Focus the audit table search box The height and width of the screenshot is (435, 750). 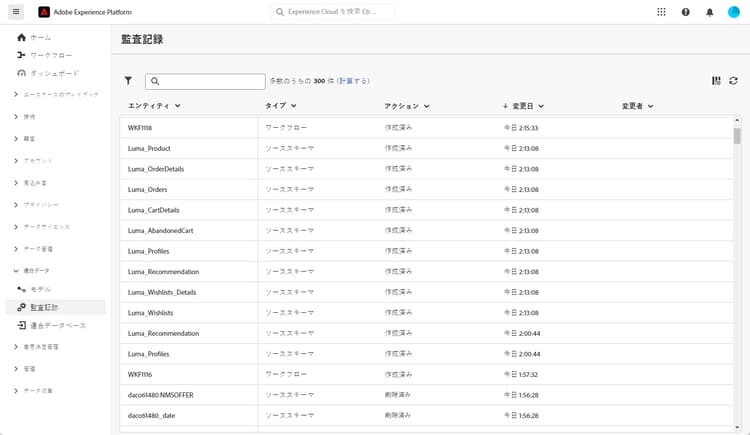pyautogui.click(x=205, y=81)
